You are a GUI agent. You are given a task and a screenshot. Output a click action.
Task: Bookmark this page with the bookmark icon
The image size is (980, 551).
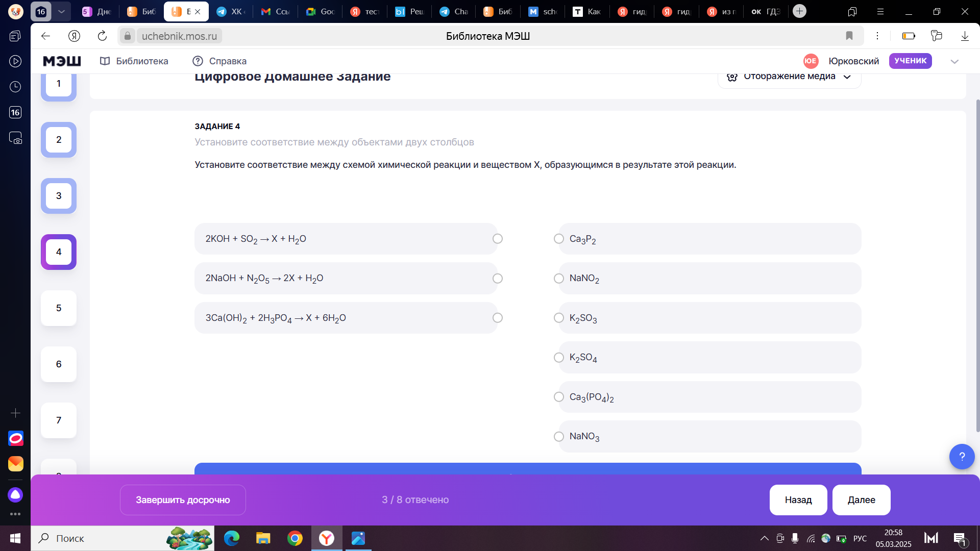(849, 36)
